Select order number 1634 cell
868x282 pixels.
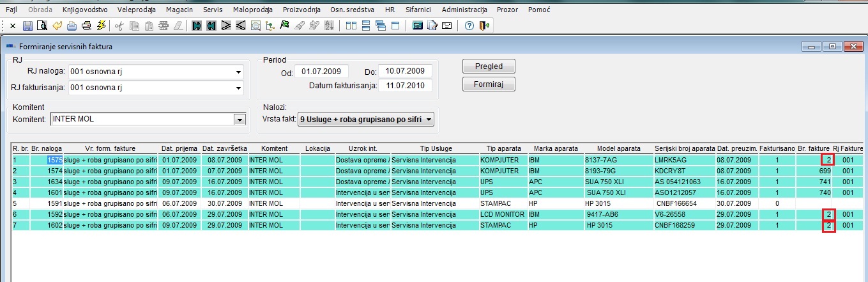click(47, 182)
